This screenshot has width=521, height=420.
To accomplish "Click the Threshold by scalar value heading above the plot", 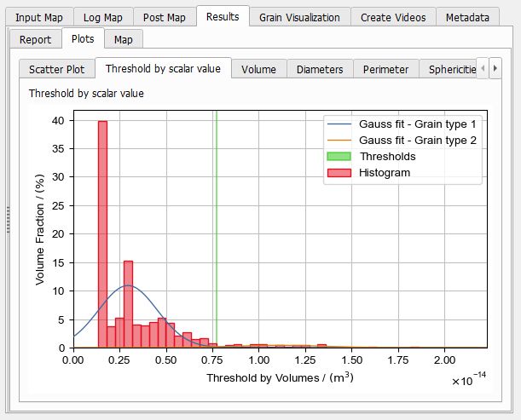I will coord(86,94).
